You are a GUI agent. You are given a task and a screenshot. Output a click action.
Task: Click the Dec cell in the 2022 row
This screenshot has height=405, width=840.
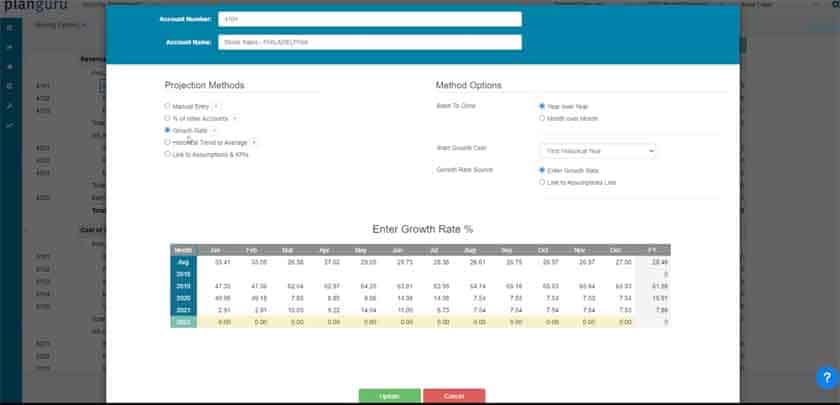pos(618,322)
